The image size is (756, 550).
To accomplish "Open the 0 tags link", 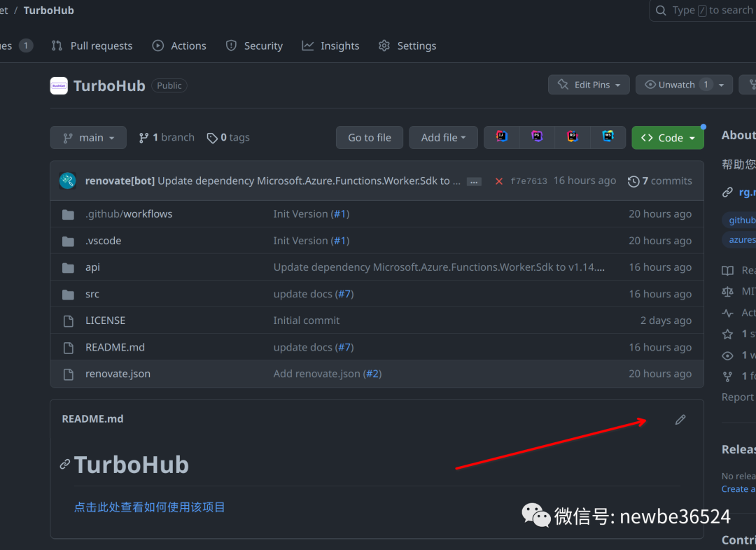I will (x=228, y=138).
